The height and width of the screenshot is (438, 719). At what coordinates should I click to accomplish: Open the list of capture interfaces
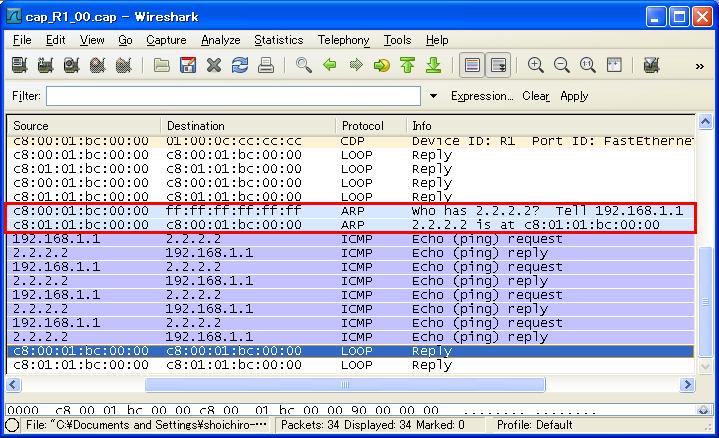point(19,65)
